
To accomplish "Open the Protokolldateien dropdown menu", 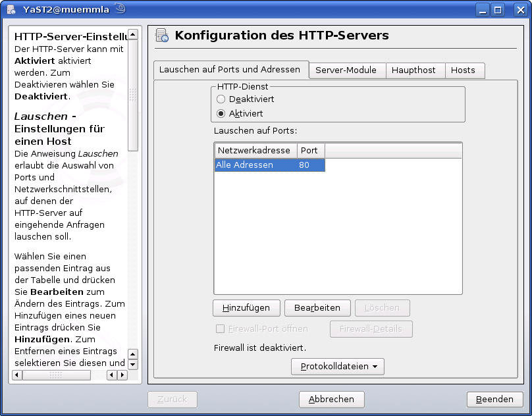I will tap(338, 367).
